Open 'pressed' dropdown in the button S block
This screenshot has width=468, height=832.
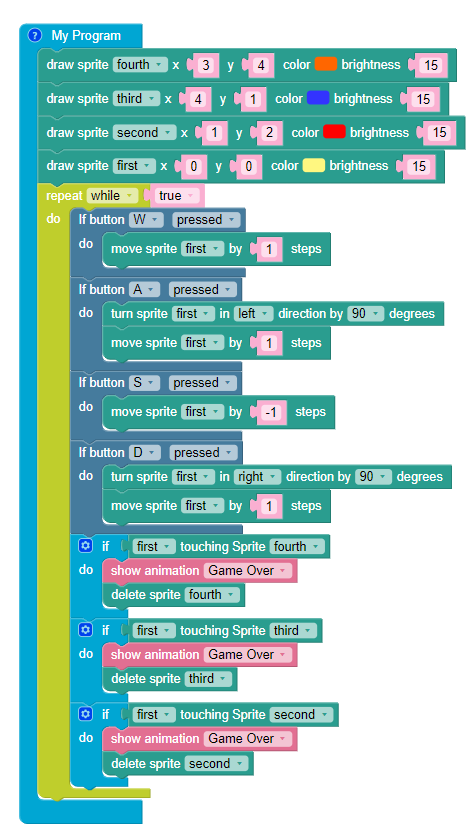pyautogui.click(x=203, y=383)
